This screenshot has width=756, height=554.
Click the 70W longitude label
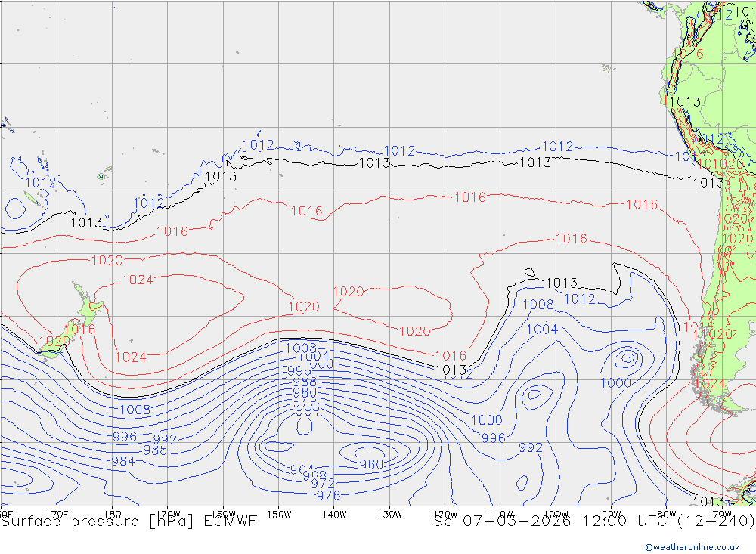(x=722, y=515)
